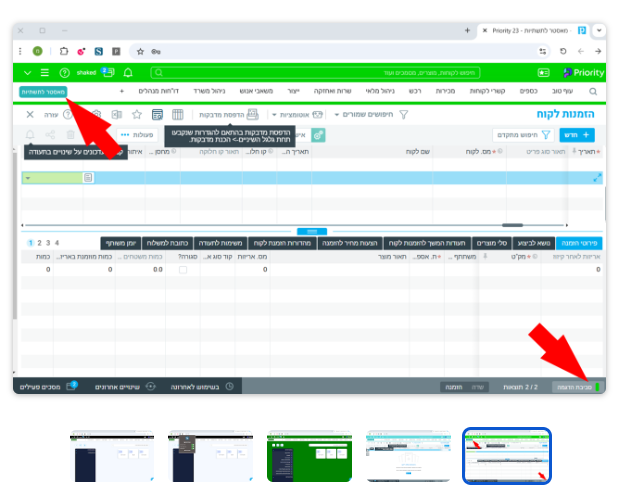
Task: Open the שרות ואחזקה menu
Action: point(333,91)
